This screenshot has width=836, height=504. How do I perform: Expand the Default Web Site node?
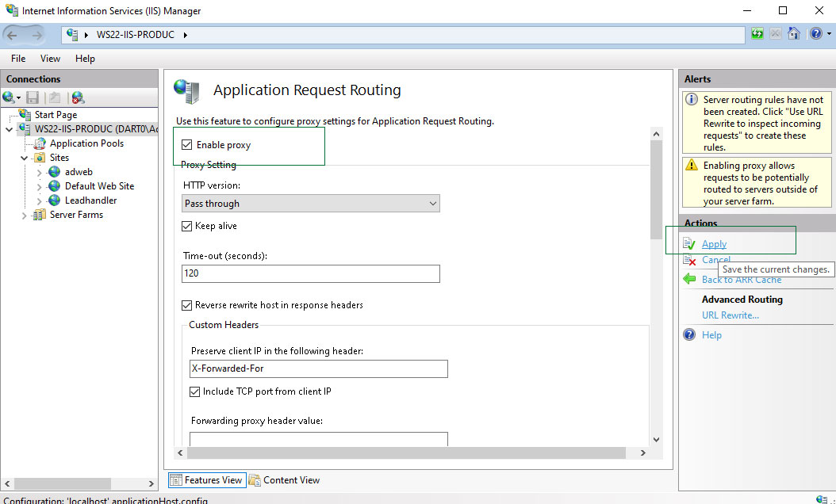(x=40, y=187)
